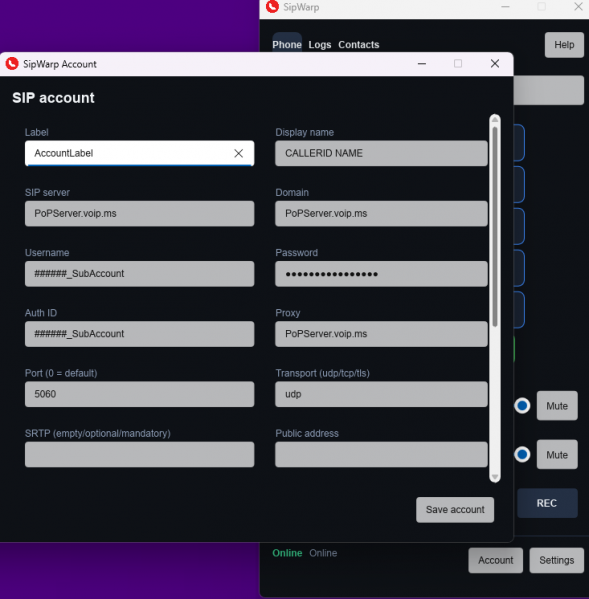Image resolution: width=589 pixels, height=599 pixels.
Task: Open the Contacts tab in SipWarp
Action: [359, 45]
